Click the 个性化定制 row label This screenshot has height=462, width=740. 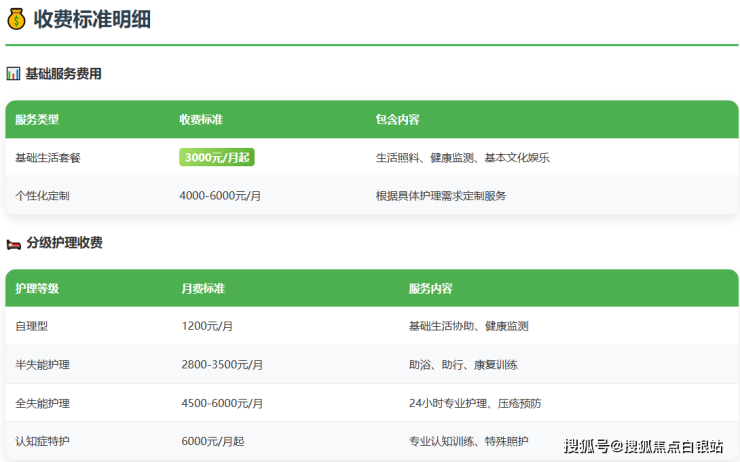[x=42, y=196]
